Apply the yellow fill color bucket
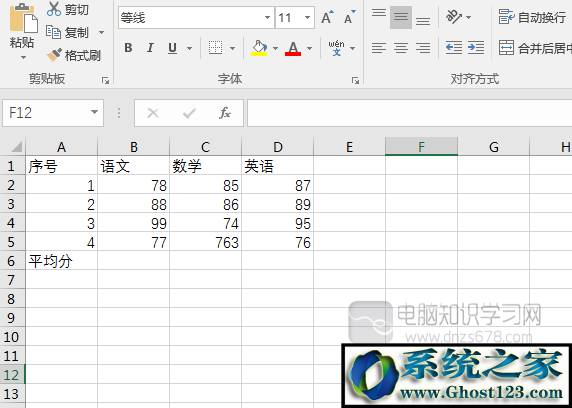 [x=259, y=48]
